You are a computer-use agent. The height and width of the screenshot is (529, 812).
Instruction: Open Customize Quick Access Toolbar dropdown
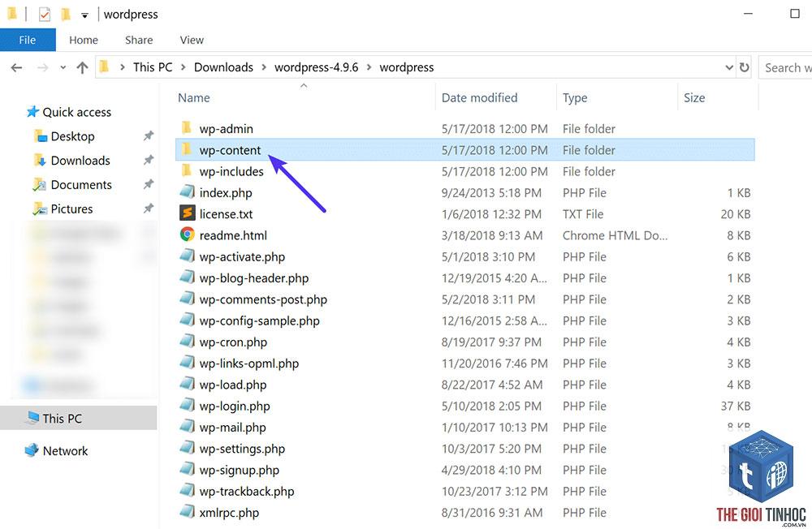tap(84, 15)
